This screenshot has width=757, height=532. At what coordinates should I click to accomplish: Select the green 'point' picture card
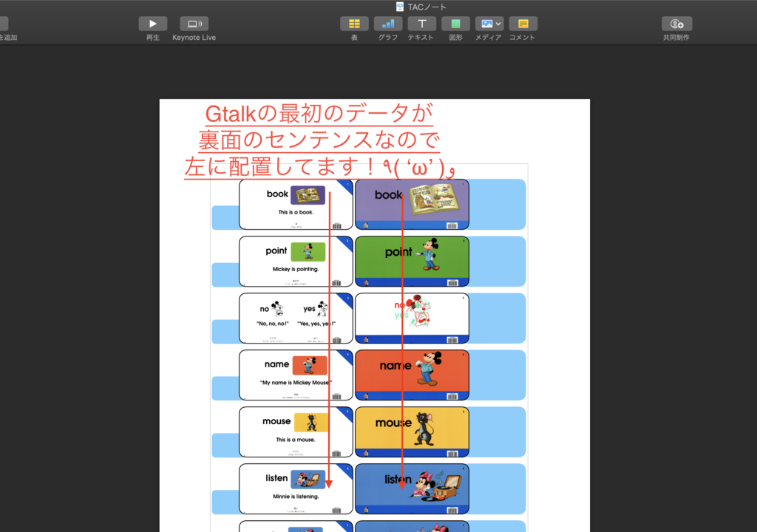412,261
